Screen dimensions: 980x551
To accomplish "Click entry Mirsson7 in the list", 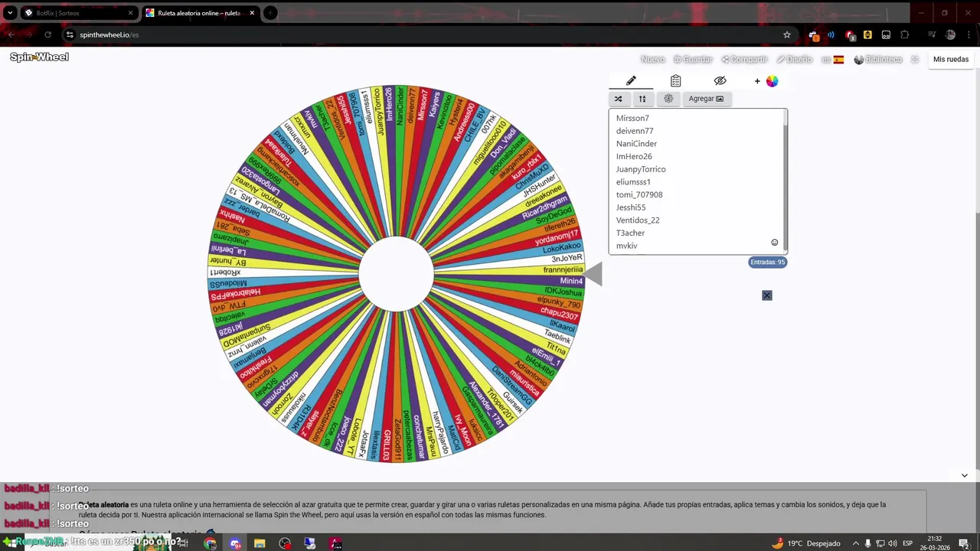I will tap(632, 119).
